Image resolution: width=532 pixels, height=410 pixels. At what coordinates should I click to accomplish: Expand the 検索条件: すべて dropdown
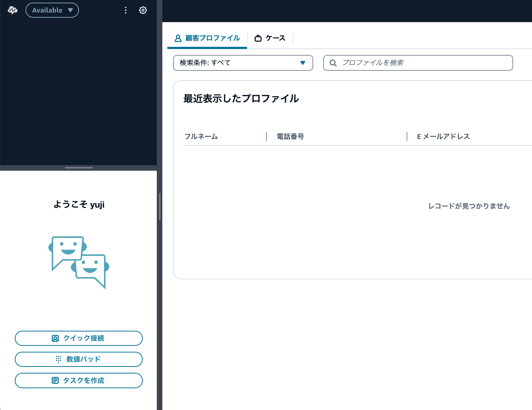tap(243, 63)
